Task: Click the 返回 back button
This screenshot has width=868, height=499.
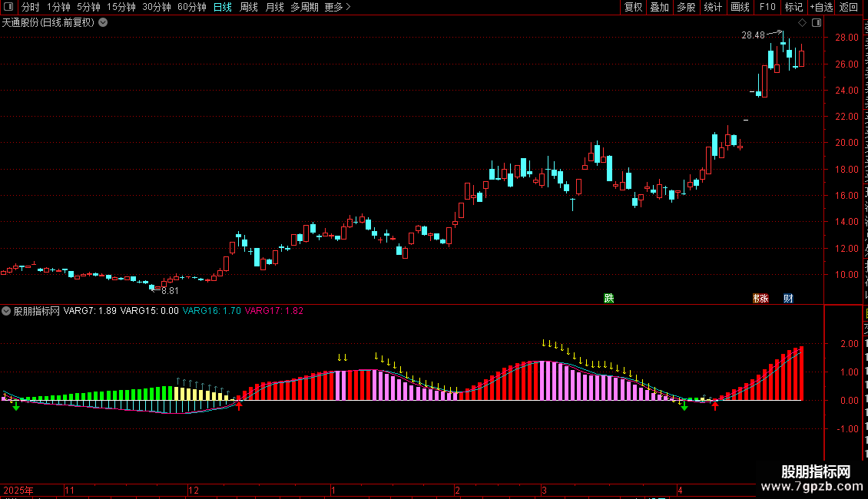Action: click(849, 7)
